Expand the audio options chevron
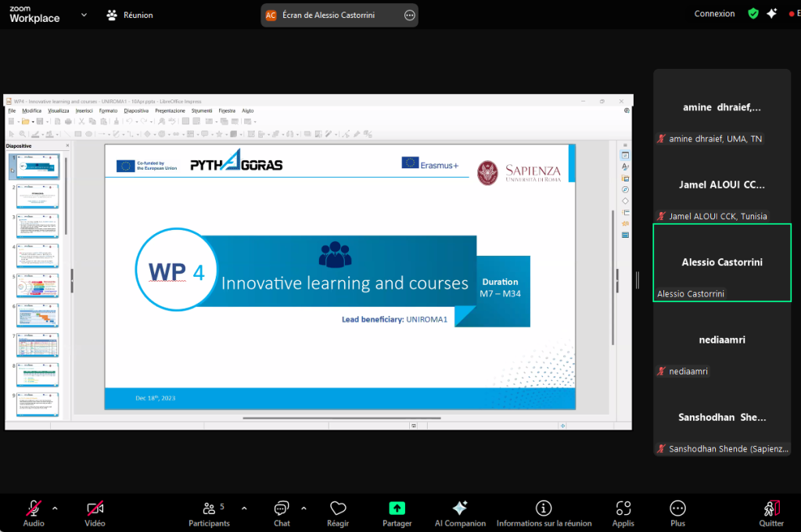The image size is (801, 532). coord(55,507)
